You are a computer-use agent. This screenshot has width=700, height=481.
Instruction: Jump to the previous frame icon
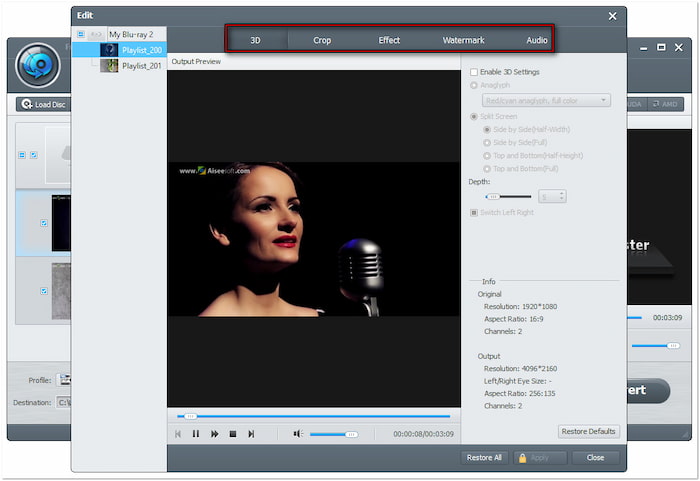click(178, 434)
